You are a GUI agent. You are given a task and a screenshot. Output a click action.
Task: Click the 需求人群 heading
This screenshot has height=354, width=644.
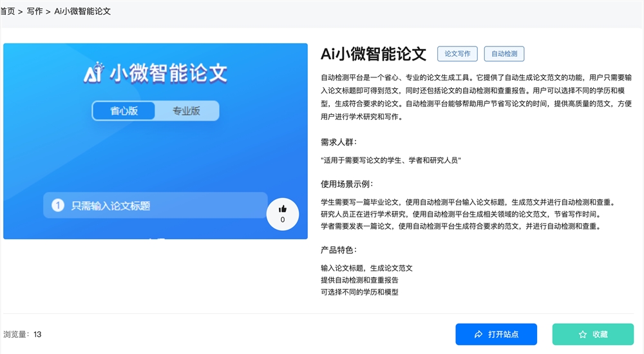point(339,143)
